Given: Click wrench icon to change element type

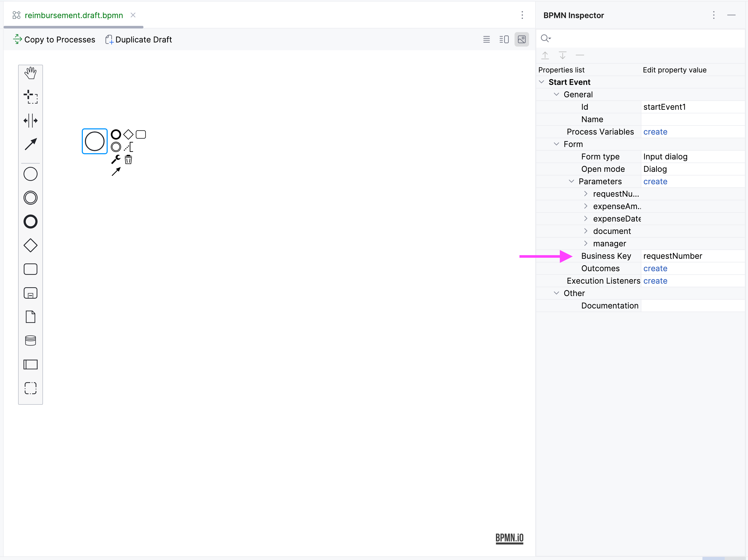Looking at the screenshot, I should pyautogui.click(x=116, y=159).
